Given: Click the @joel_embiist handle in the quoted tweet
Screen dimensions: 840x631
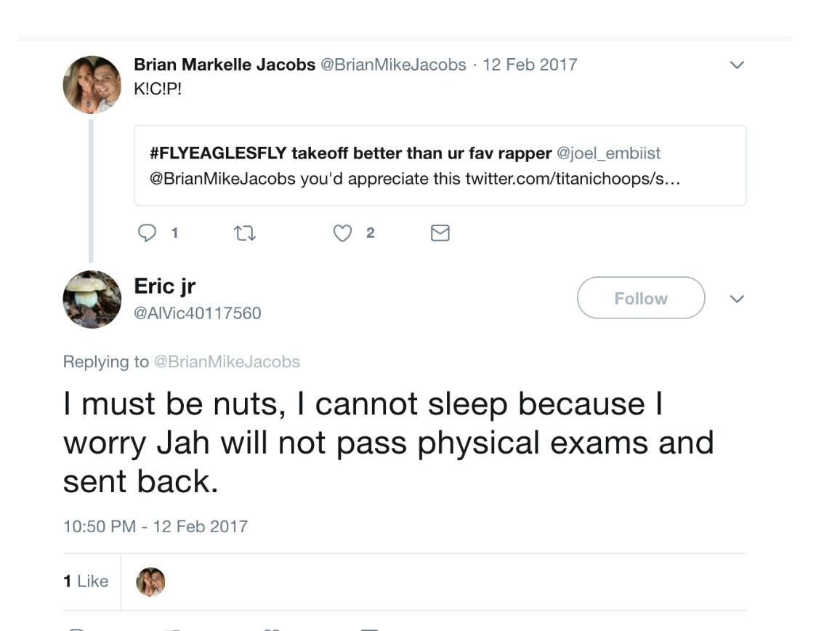Looking at the screenshot, I should click(608, 153).
